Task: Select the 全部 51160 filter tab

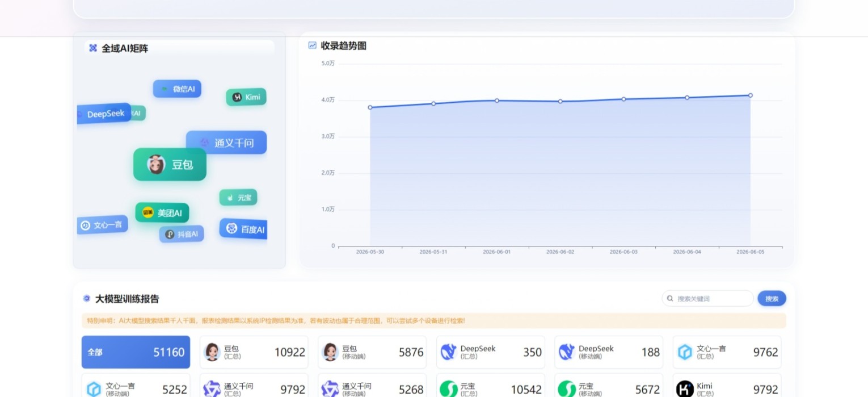Action: click(x=136, y=352)
